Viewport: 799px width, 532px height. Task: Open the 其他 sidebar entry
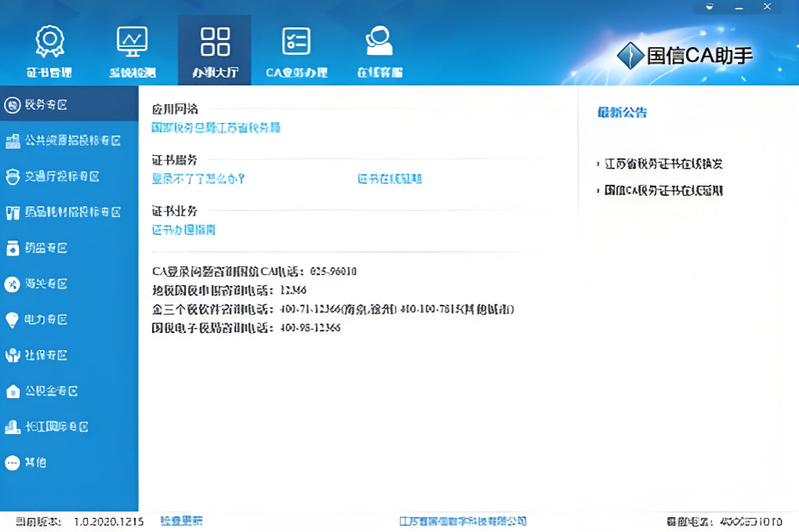coord(69,462)
